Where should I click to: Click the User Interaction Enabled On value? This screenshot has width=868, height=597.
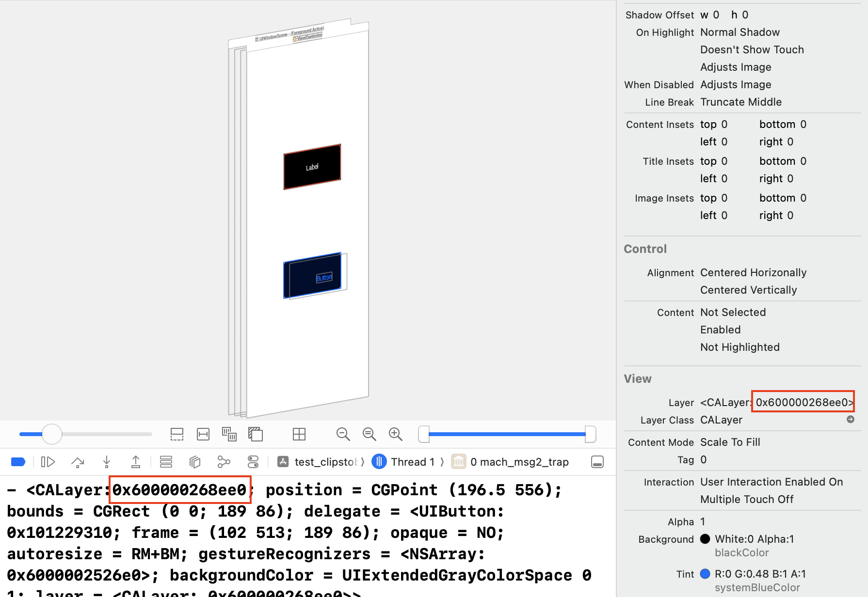[772, 482]
